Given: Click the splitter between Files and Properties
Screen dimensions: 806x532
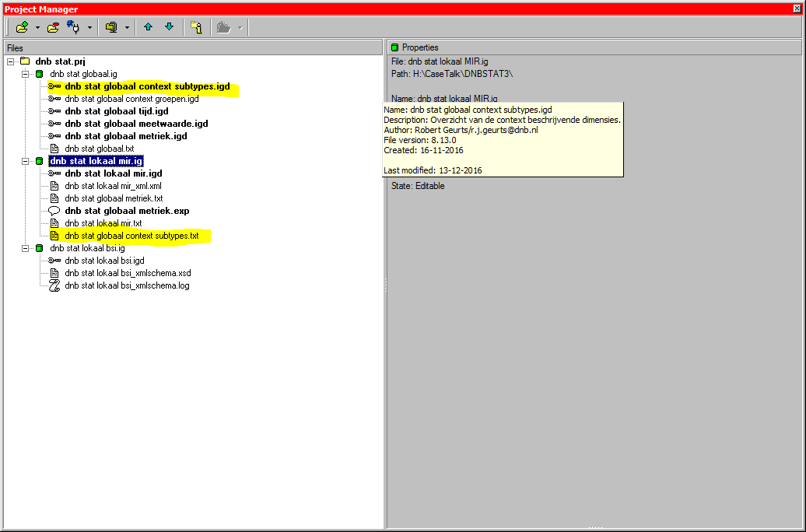Looking at the screenshot, I should pos(385,286).
